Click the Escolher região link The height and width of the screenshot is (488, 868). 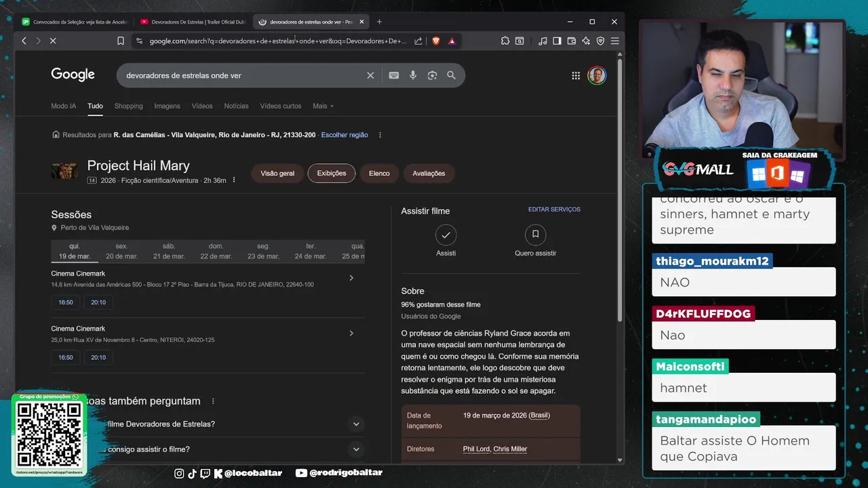pos(344,135)
